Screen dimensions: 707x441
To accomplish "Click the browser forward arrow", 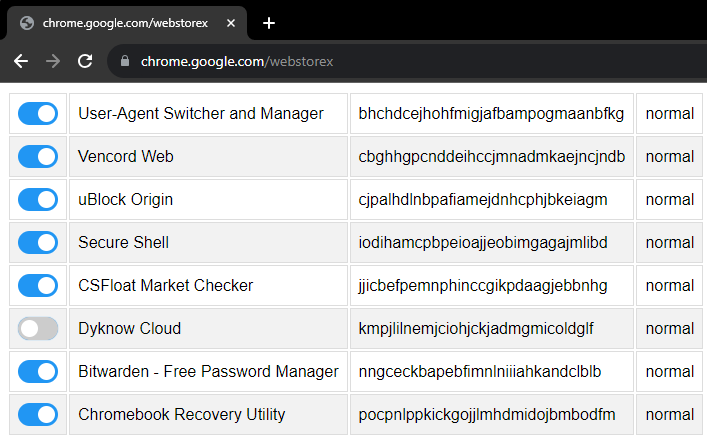I will click(53, 61).
